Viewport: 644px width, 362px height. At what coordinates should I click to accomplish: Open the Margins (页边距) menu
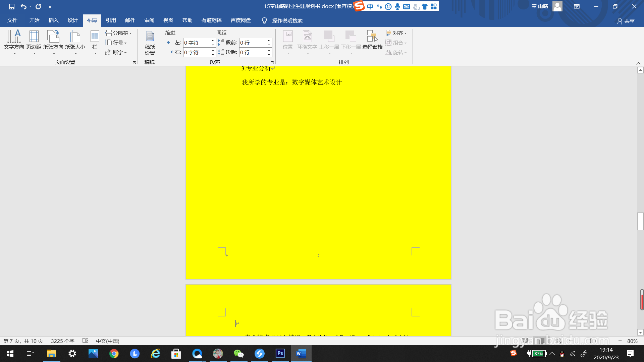click(x=34, y=42)
